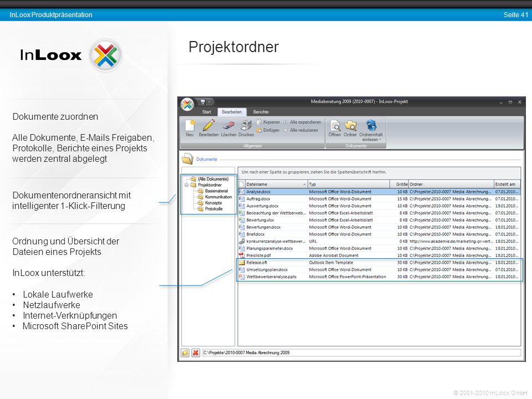Select the Bearbeiten ribbon tab
This screenshot has height=399, width=532.
[x=232, y=112]
